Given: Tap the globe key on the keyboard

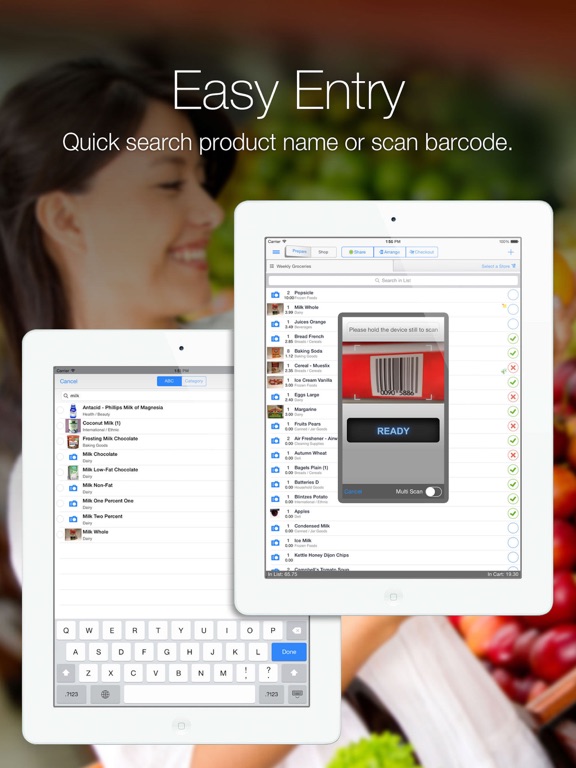Looking at the screenshot, I should 105,694.
